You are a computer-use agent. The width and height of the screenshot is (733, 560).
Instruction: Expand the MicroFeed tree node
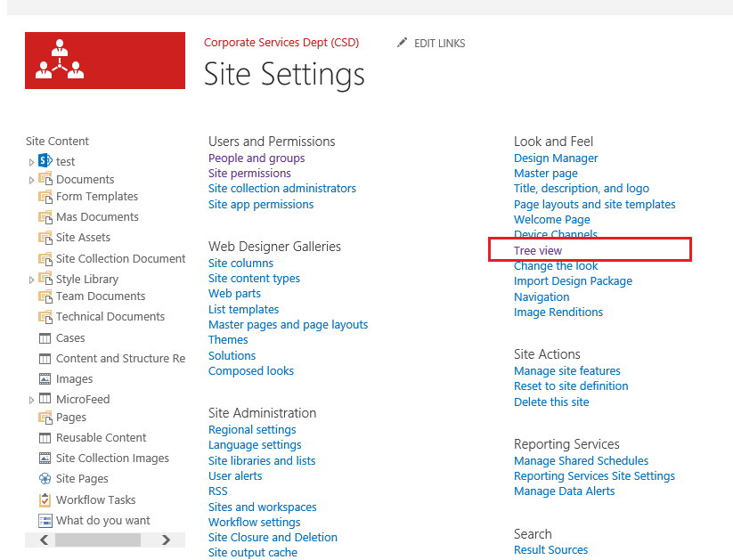point(31,400)
